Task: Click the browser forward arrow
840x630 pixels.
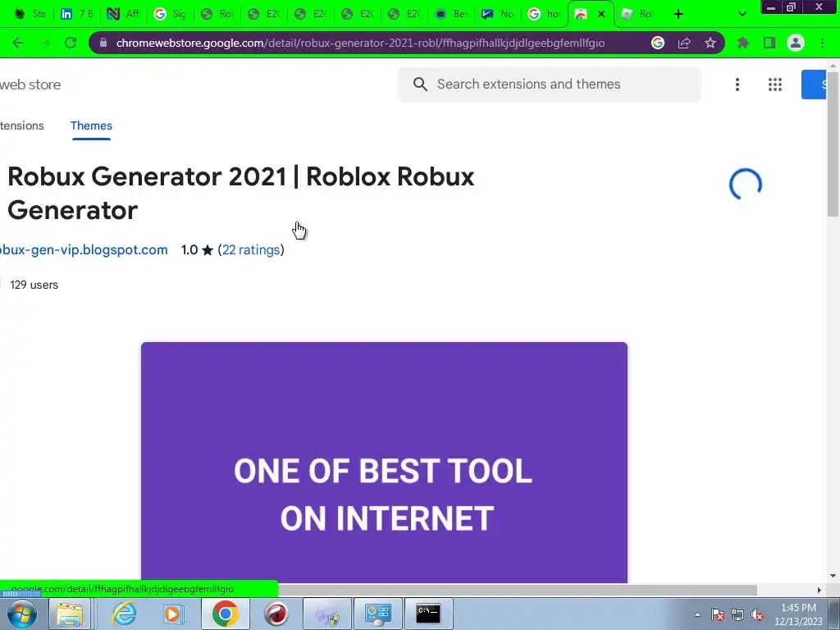Action: click(44, 43)
